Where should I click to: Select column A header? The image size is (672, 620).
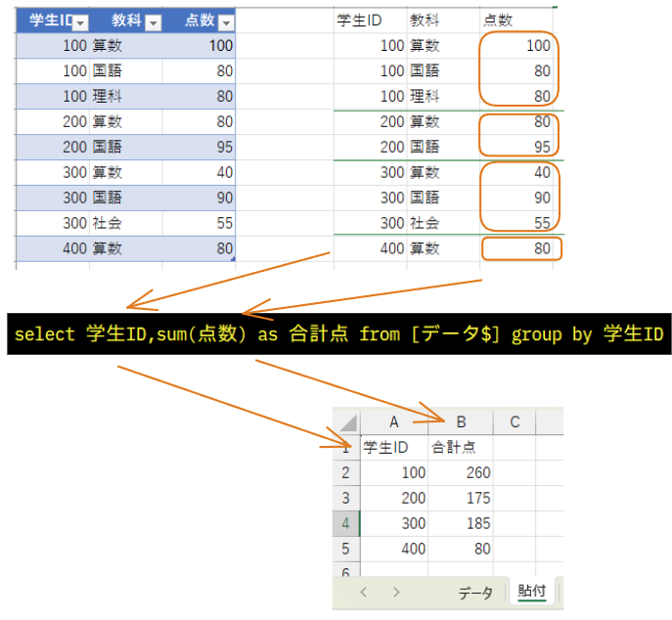click(394, 422)
